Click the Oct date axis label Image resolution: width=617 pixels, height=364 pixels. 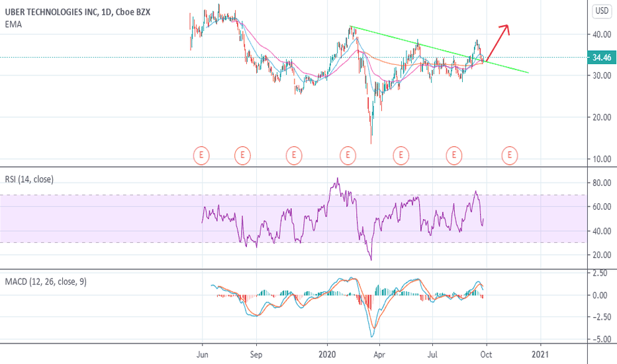(487, 355)
